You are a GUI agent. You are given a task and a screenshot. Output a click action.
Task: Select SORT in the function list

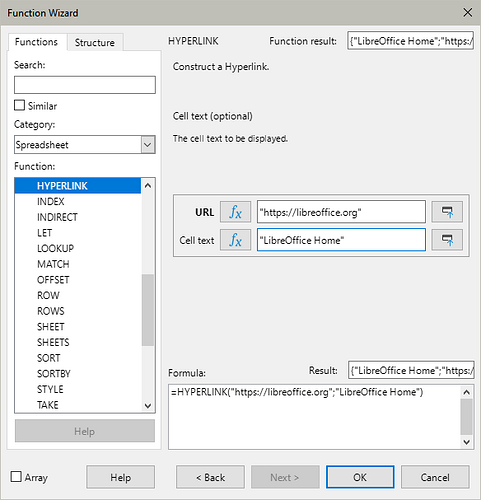click(78, 358)
